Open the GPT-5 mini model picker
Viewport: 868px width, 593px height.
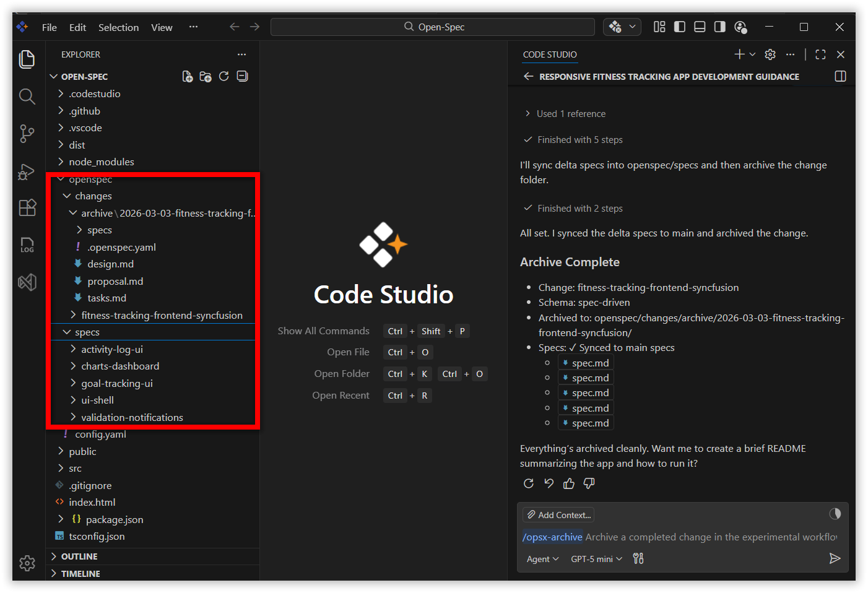(x=596, y=559)
